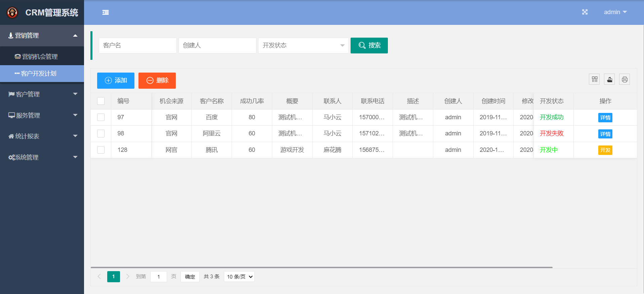This screenshot has height=294, width=644.
Task: Select the 统计报表 menu
Action: [x=42, y=136]
